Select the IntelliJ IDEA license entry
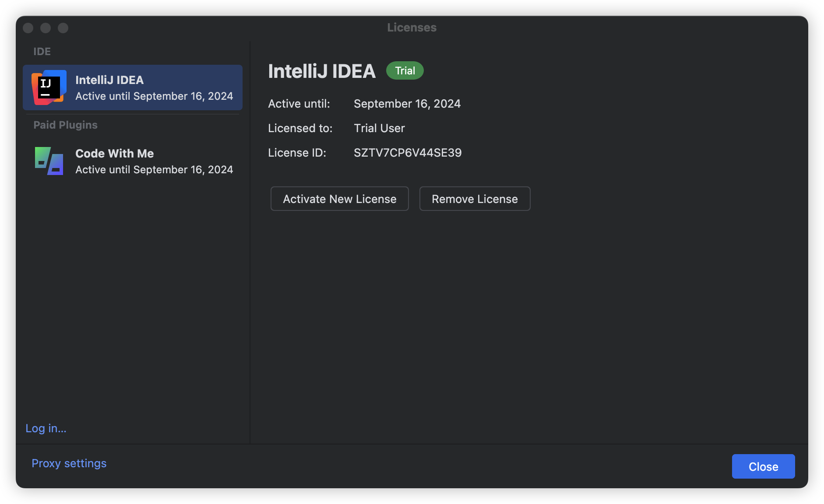824x504 pixels. pyautogui.click(x=133, y=87)
